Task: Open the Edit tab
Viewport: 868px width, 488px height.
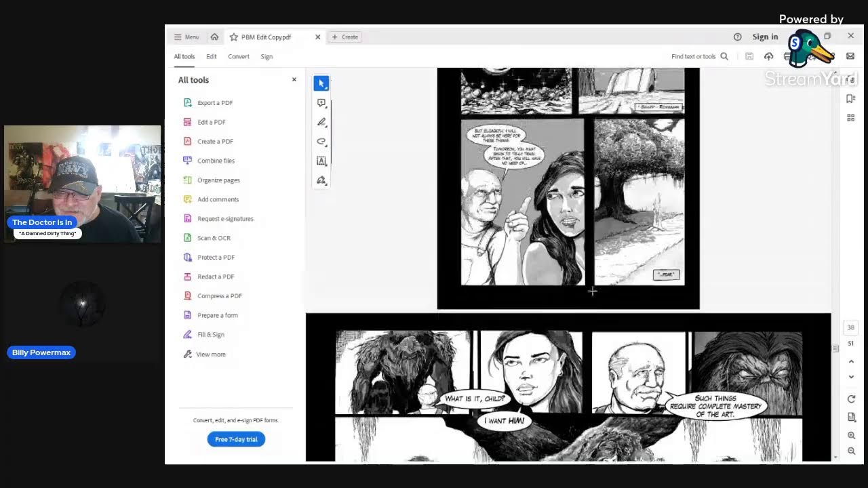Action: pyautogui.click(x=212, y=57)
